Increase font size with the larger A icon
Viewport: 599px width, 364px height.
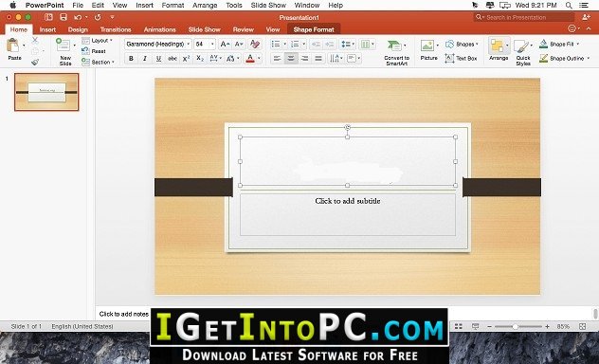(225, 45)
